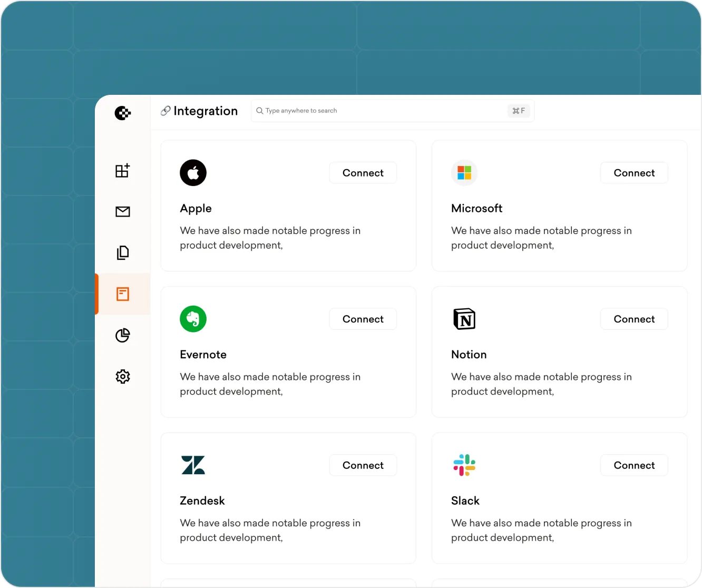
Task: Open the mail envelope sidebar icon
Action: pyautogui.click(x=123, y=212)
